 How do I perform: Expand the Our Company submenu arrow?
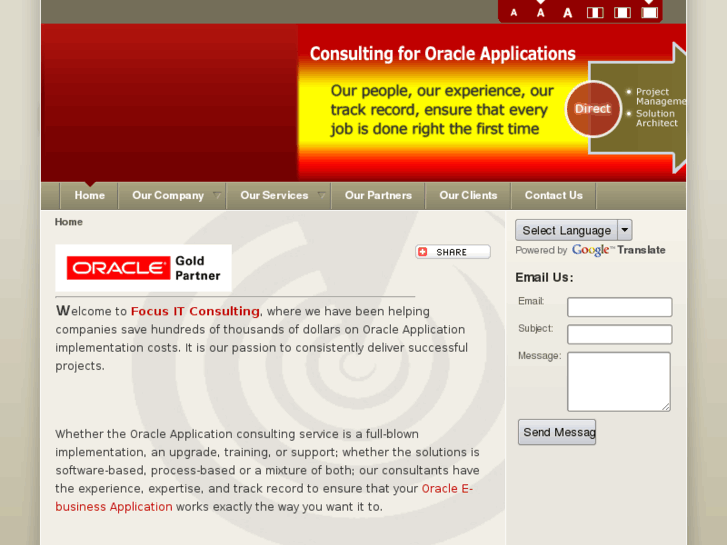click(217, 195)
